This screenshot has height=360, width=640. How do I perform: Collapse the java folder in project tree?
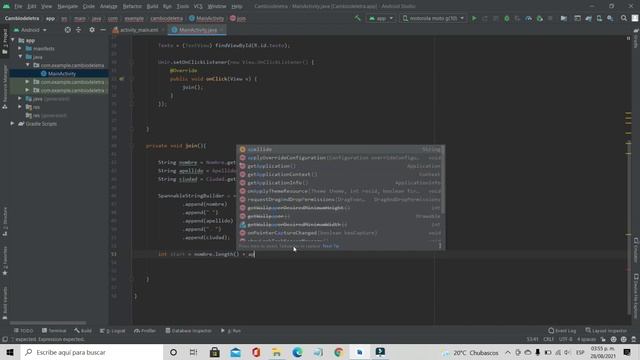[x=20, y=57]
